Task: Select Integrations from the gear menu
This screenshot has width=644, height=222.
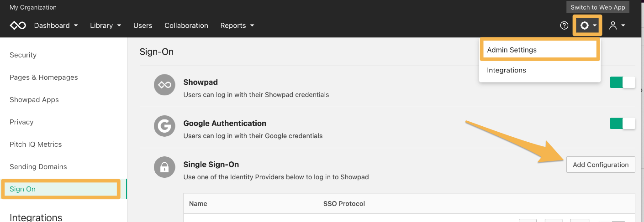Action: 507,70
